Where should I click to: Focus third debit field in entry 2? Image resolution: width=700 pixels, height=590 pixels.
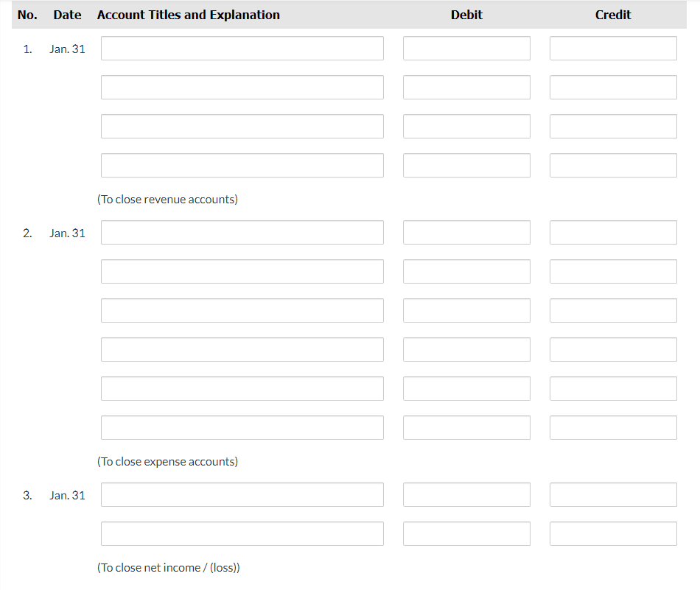pos(466,310)
